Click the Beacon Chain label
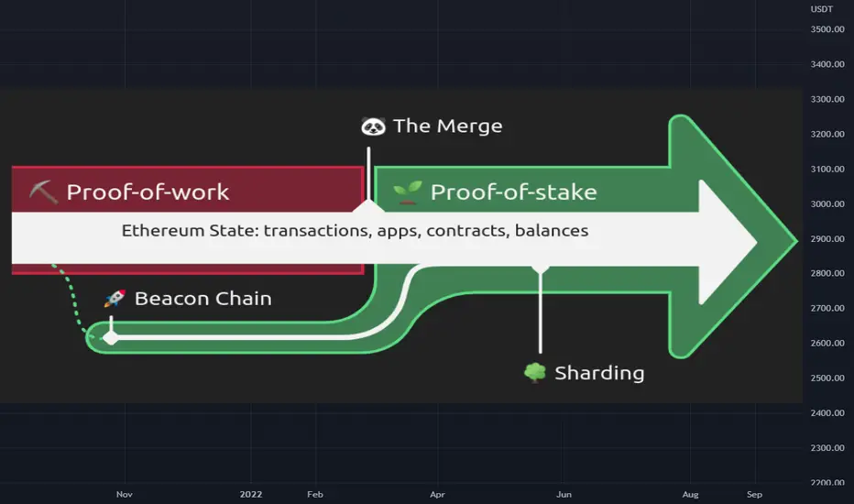This screenshot has width=854, height=504. [x=203, y=299]
